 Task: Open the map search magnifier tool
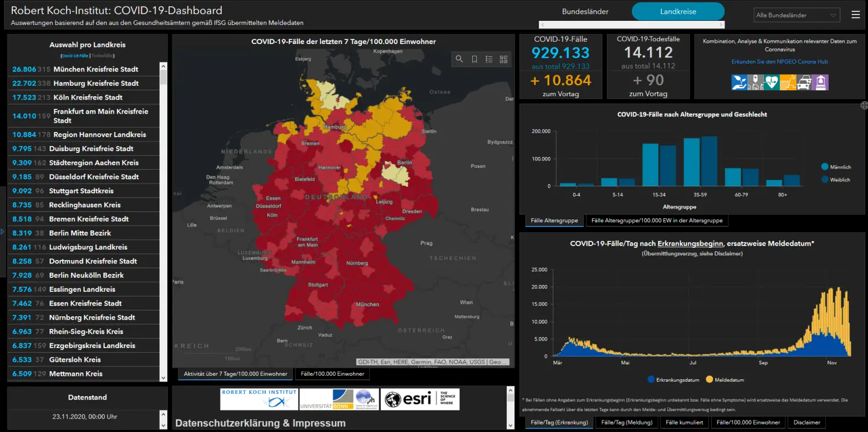(x=459, y=59)
